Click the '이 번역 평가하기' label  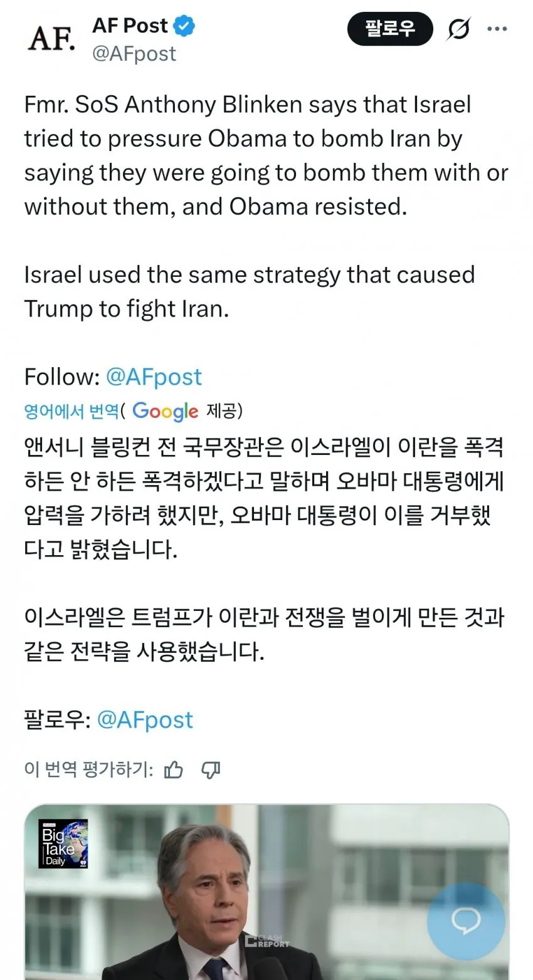point(88,769)
